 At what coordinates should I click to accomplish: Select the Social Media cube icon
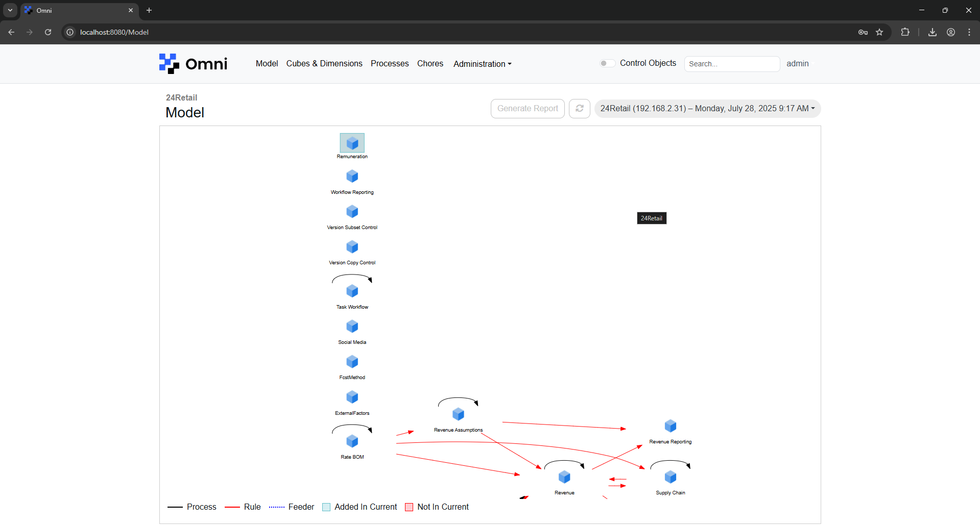tap(352, 327)
